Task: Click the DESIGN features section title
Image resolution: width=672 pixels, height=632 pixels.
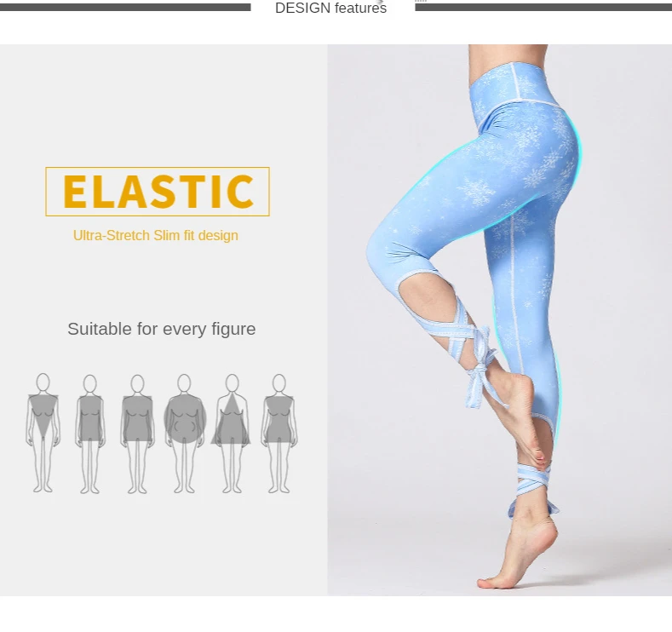Action: [330, 8]
